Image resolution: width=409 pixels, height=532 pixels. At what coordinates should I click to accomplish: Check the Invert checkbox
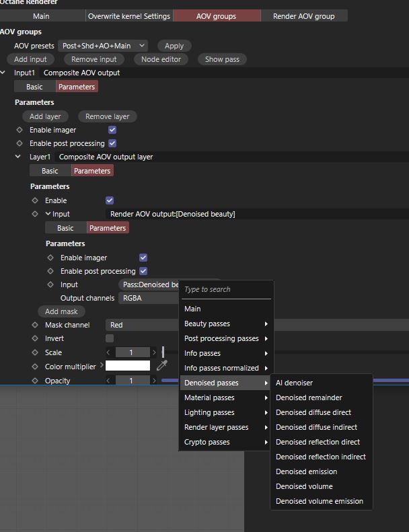(110, 338)
